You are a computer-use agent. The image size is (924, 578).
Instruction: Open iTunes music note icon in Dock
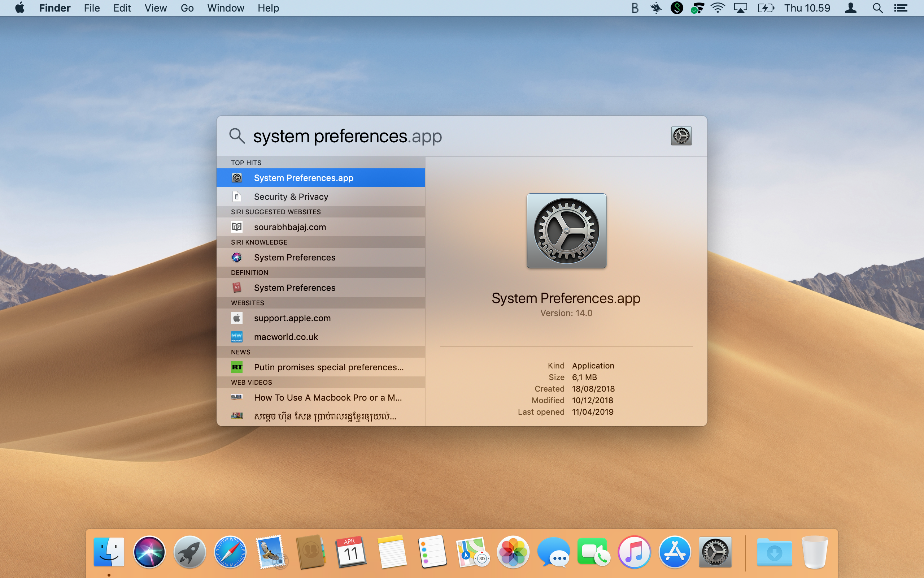[634, 552]
